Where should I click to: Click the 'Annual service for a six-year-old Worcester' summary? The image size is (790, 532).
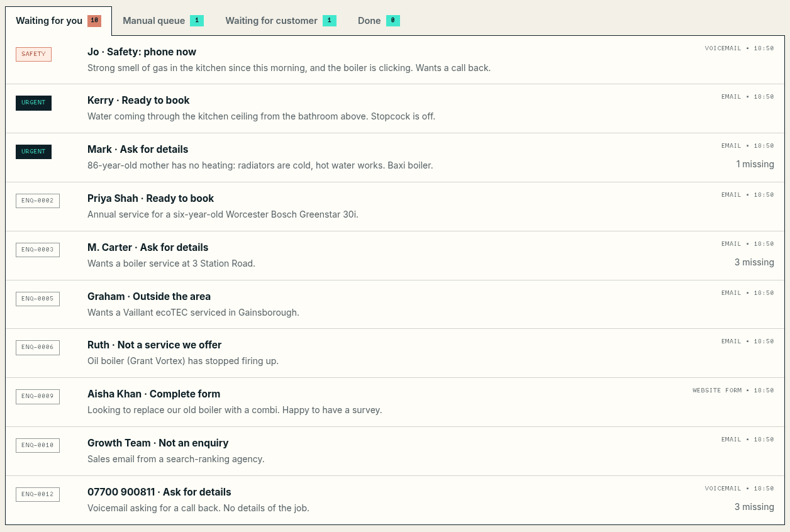pos(223,214)
